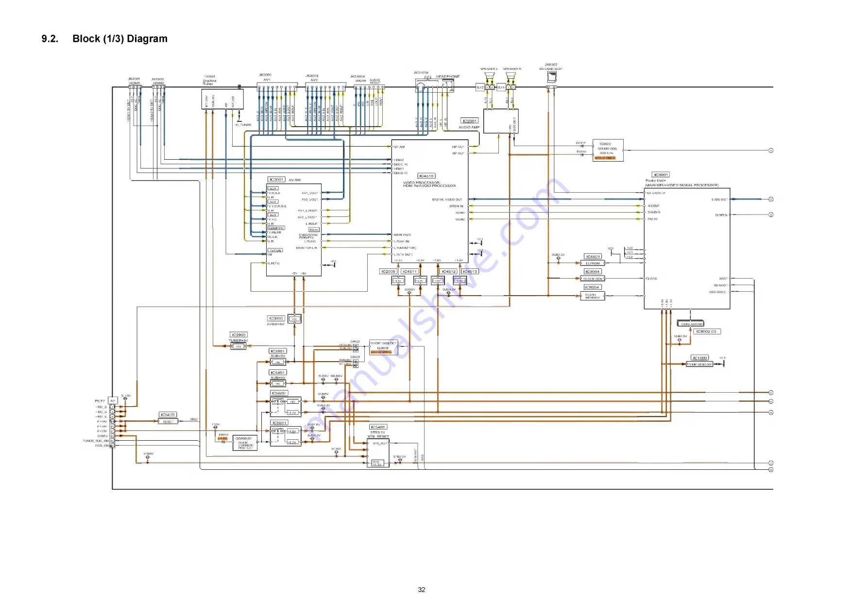Click the AV2 SCART connector symbol
868x613 pixels.
(x=325, y=86)
